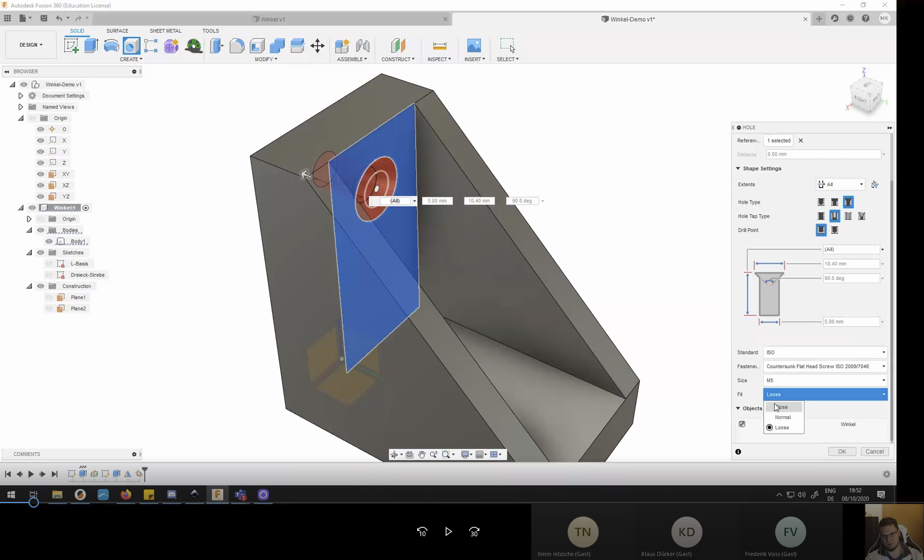This screenshot has height=560, width=924.
Task: Click the Fillet tool icon
Action: pos(237,46)
